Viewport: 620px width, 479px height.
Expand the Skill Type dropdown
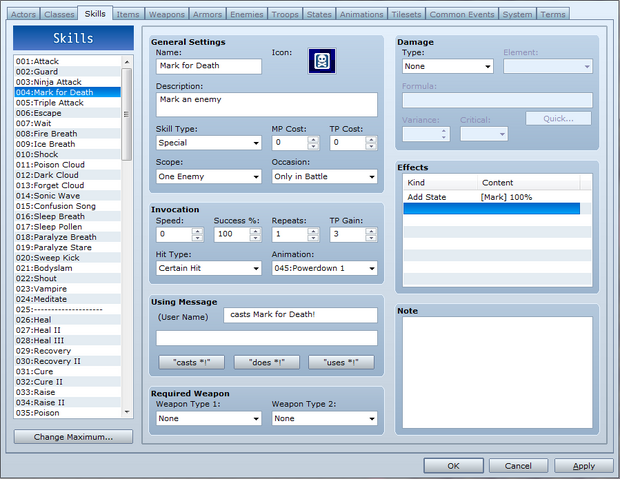tap(209, 143)
